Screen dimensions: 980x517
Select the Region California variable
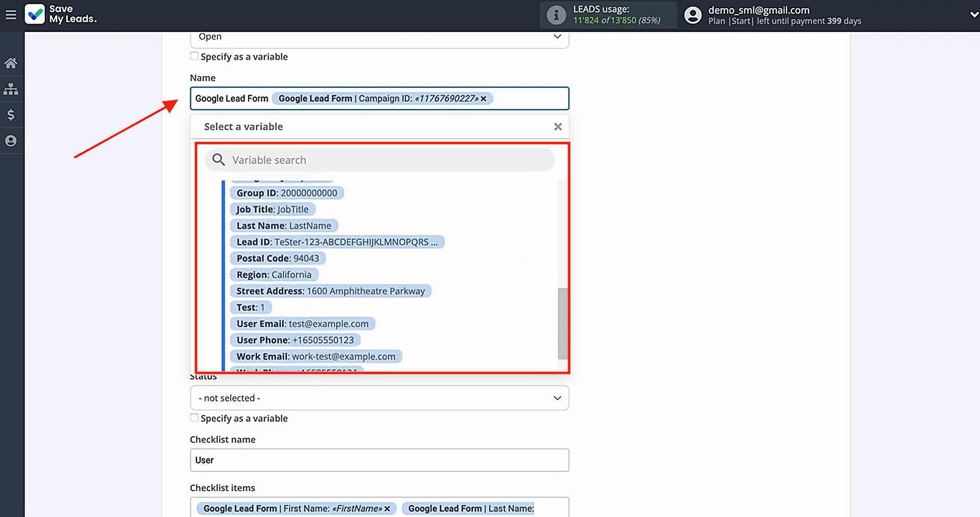coord(274,275)
